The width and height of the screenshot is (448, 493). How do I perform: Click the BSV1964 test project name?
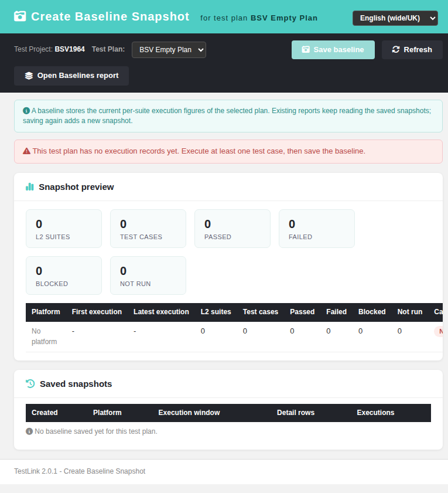[x=70, y=49]
